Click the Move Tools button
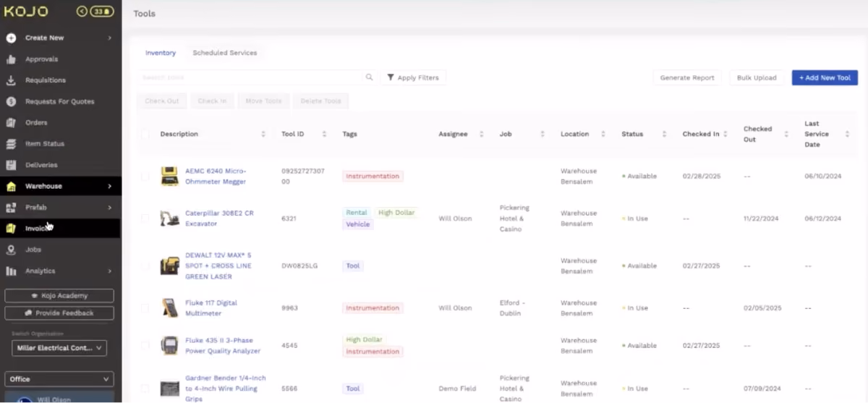The image size is (868, 403). point(263,101)
